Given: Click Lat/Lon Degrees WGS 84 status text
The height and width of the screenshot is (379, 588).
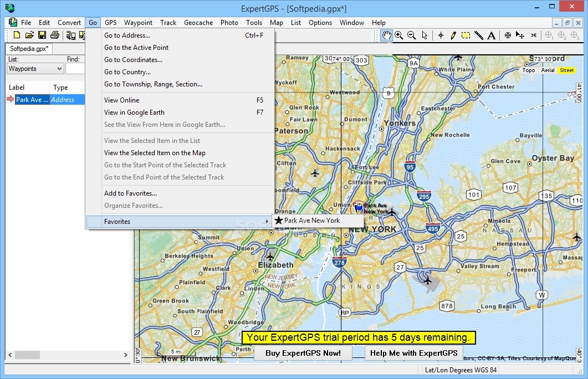Looking at the screenshot, I should tap(461, 370).
